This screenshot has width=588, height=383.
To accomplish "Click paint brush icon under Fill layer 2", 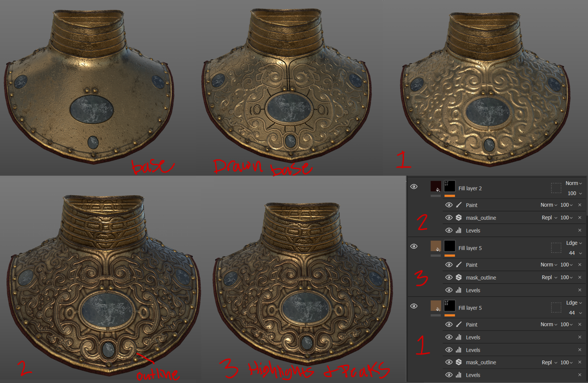I will [x=459, y=205].
